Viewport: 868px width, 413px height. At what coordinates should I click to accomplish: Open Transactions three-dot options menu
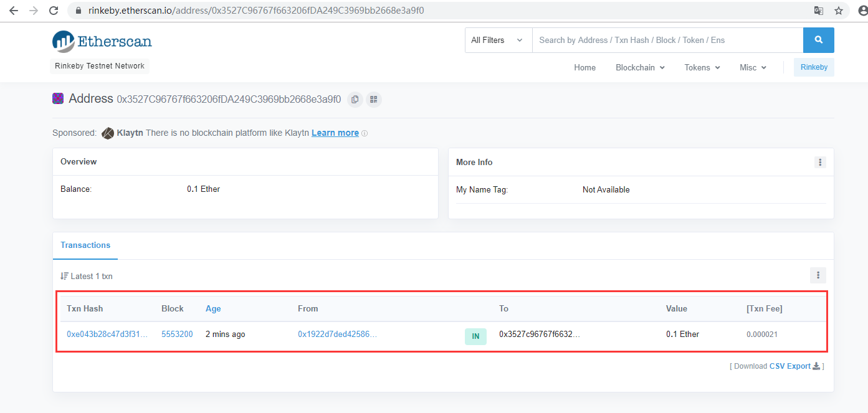pos(818,275)
